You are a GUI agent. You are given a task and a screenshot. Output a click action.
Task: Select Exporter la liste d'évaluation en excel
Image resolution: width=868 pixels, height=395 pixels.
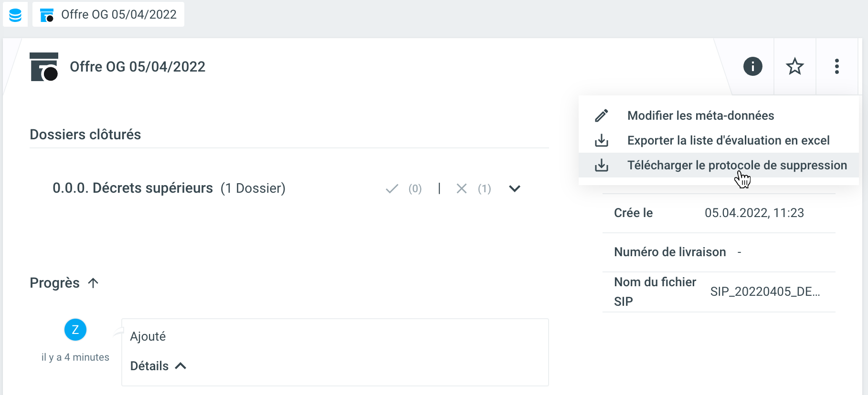[728, 140]
